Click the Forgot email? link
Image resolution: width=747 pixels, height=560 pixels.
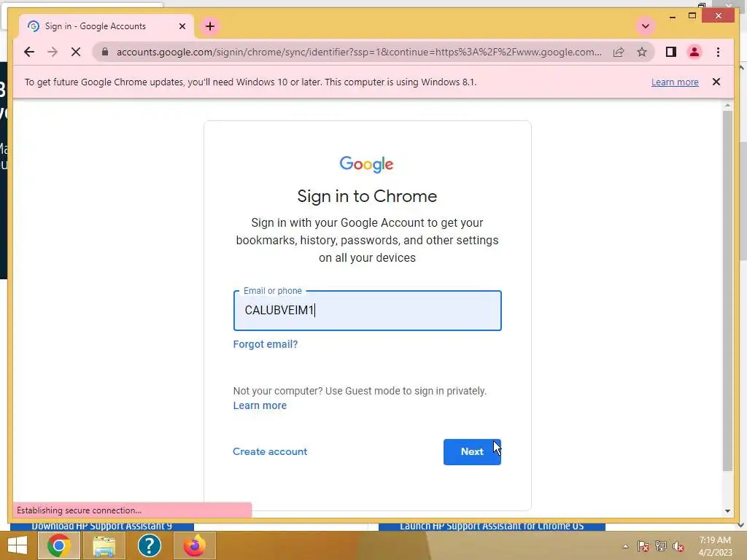point(266,344)
